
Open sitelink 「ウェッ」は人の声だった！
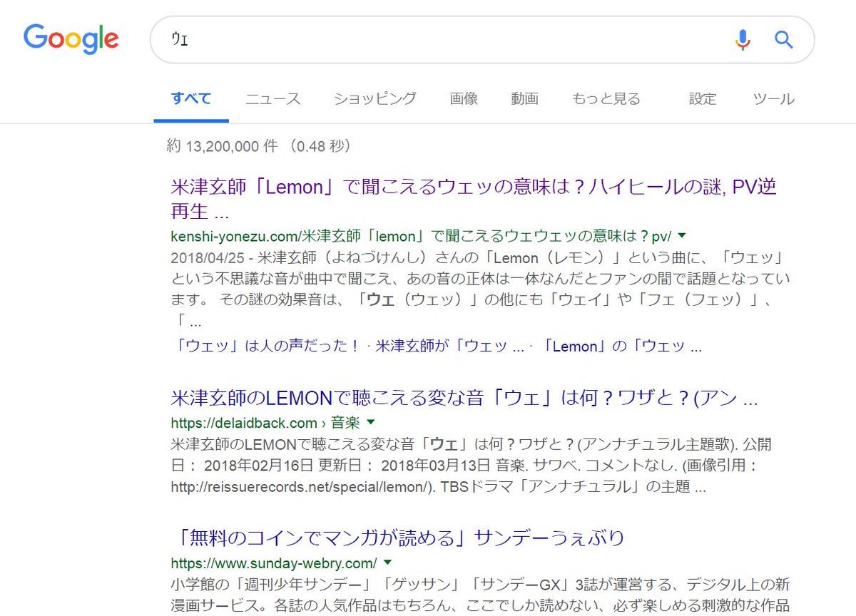(x=267, y=346)
